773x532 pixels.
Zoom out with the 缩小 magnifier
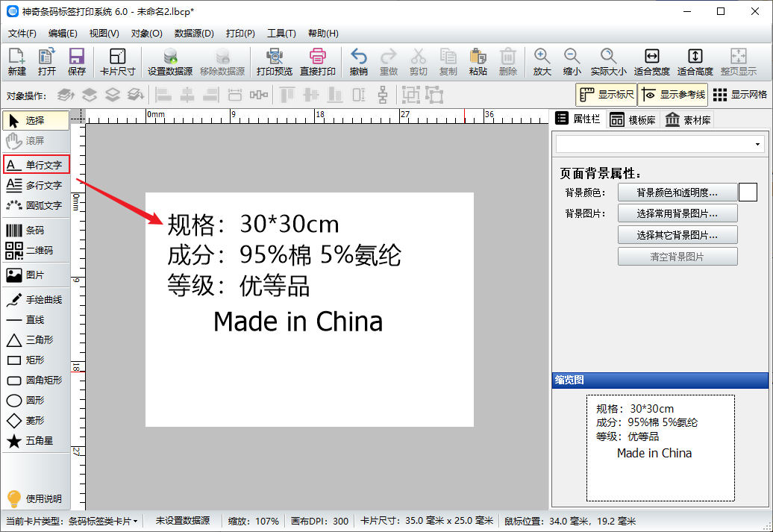pos(572,62)
